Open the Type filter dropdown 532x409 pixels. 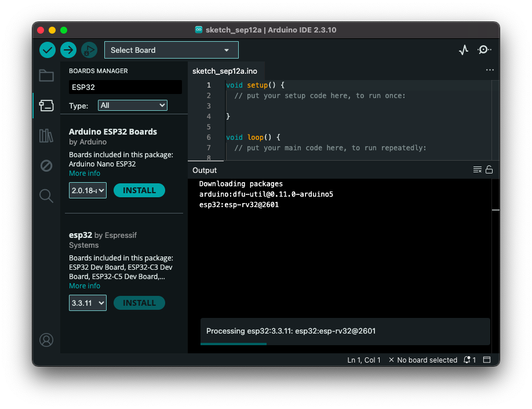click(133, 106)
